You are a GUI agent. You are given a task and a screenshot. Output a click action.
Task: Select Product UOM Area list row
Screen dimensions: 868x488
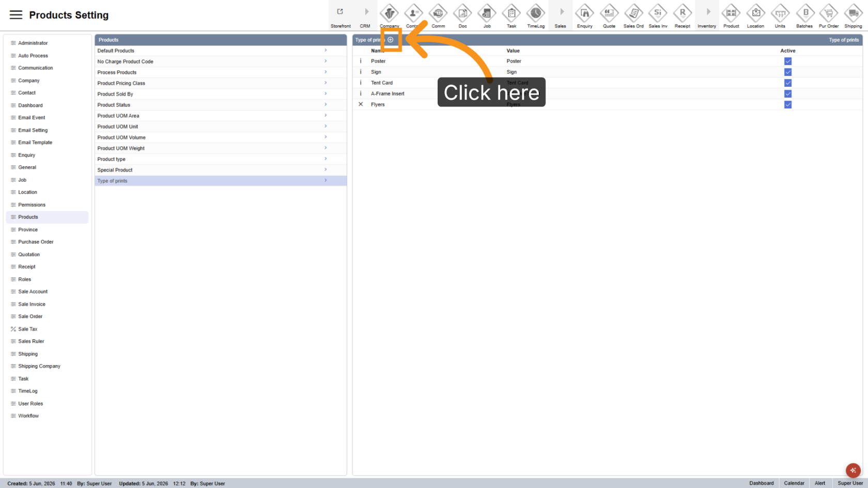(x=221, y=116)
